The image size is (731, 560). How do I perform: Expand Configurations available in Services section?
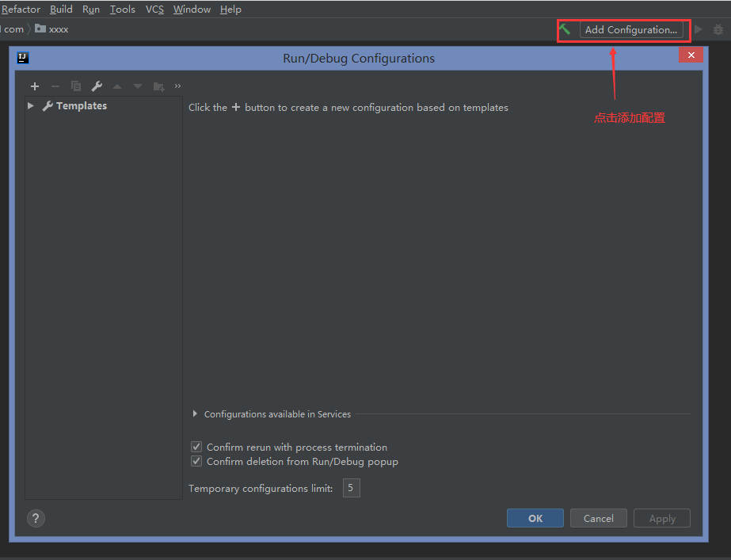[x=196, y=414]
